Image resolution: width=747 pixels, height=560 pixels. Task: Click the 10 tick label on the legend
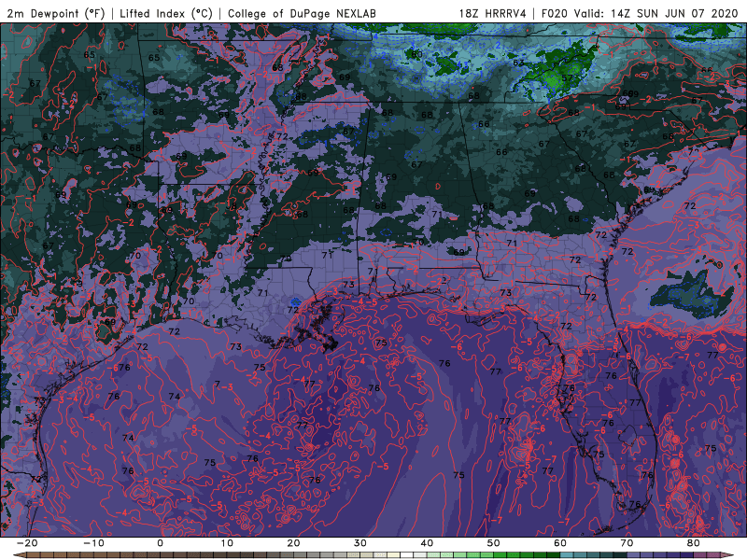227,543
